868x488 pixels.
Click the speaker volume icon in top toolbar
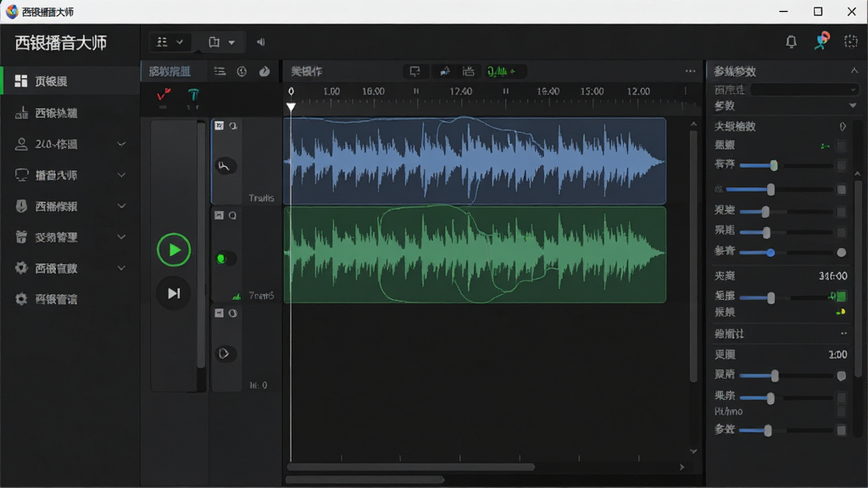click(x=261, y=42)
